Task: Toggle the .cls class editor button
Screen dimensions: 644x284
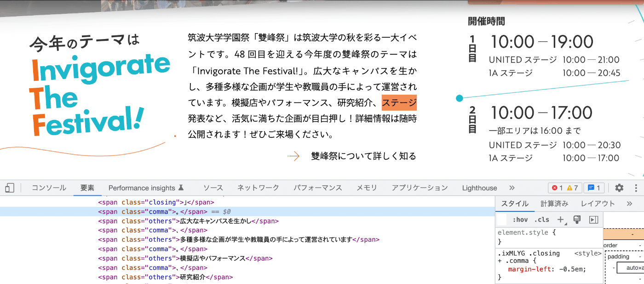Action: pyautogui.click(x=541, y=220)
